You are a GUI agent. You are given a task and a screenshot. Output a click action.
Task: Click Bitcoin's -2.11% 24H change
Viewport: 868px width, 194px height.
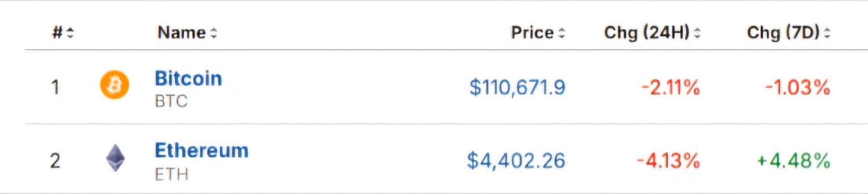coord(670,87)
